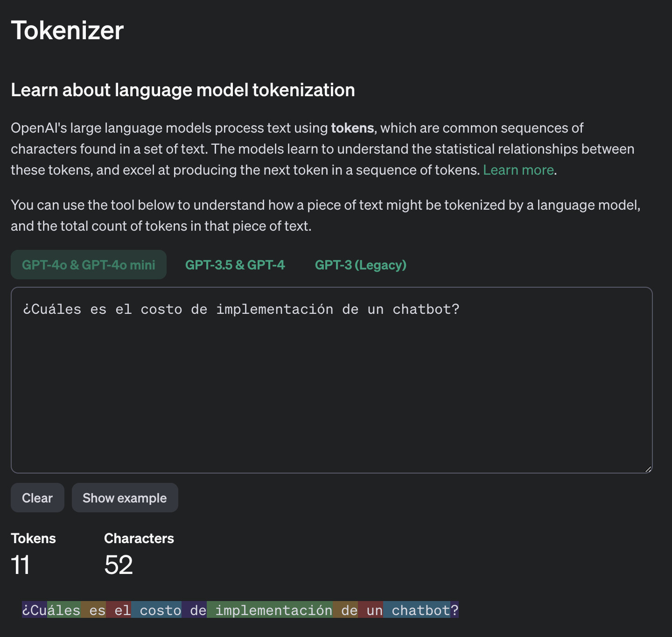Click the 'un' red token
672x637 pixels.
click(371, 610)
